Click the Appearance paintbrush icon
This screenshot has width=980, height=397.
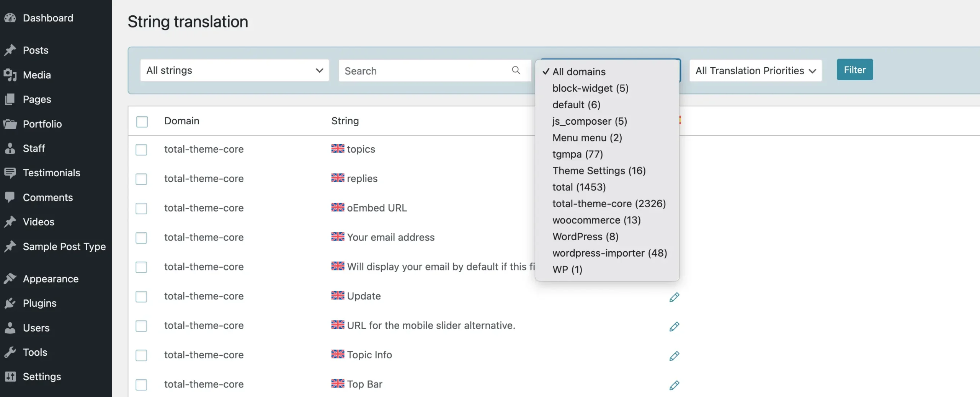pos(10,279)
